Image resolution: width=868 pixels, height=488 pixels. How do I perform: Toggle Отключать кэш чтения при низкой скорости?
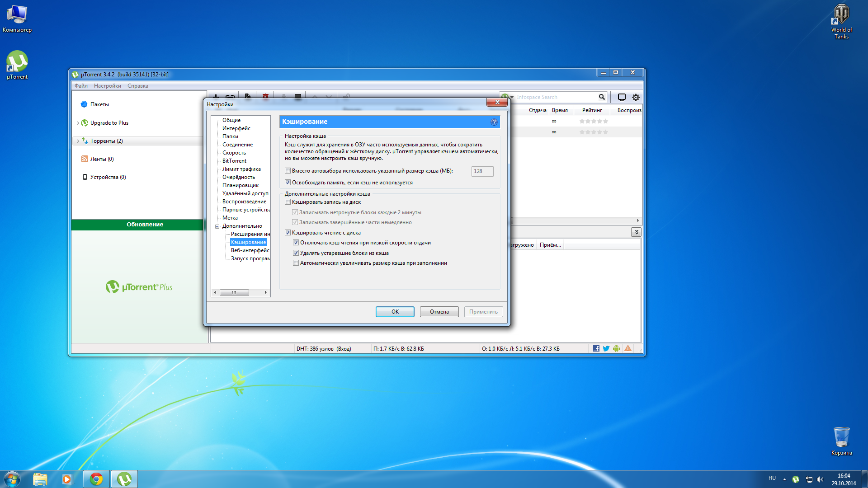(296, 243)
